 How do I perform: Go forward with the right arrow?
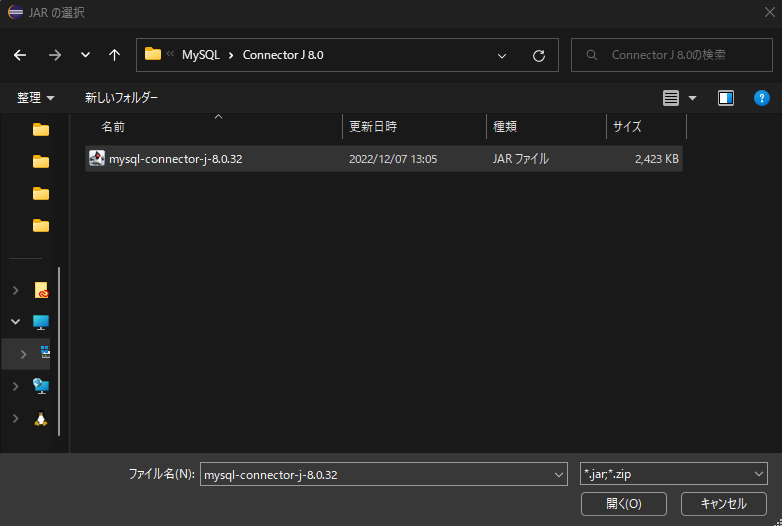pyautogui.click(x=54, y=55)
